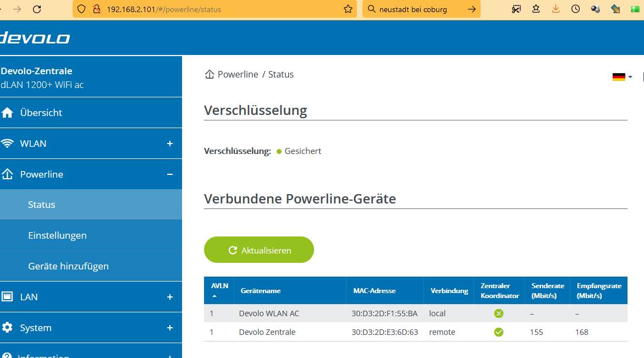The height and width of the screenshot is (358, 644).
Task: Click the 'Gesichert' encryption status
Action: 302,151
